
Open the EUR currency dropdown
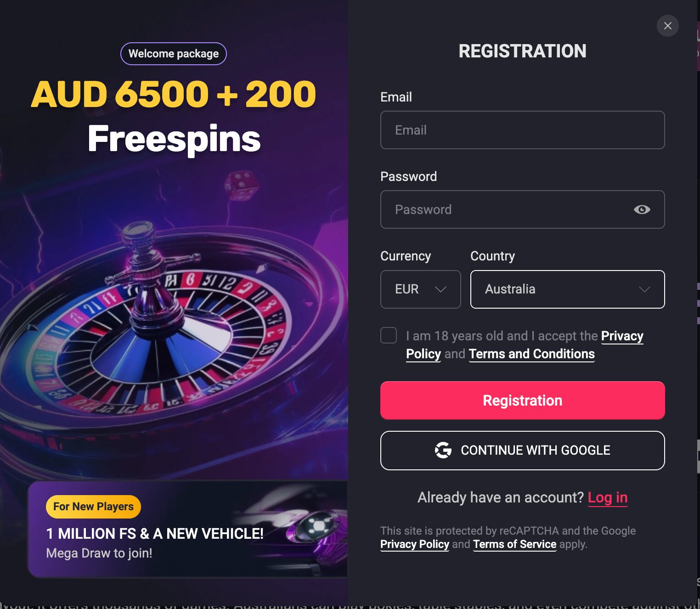(x=420, y=289)
